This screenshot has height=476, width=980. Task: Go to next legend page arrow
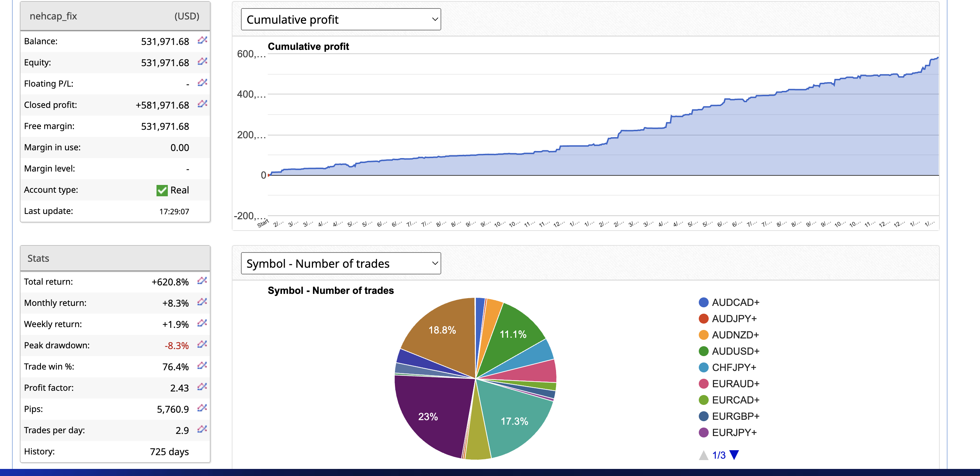coord(734,455)
